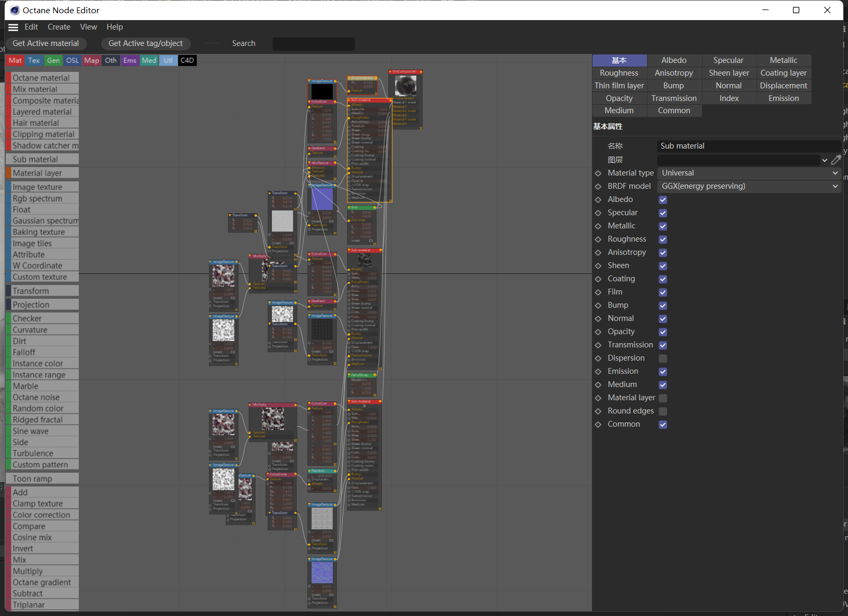Enable the Round edges checkbox
Viewport: 848px width, 616px height.
(x=663, y=411)
